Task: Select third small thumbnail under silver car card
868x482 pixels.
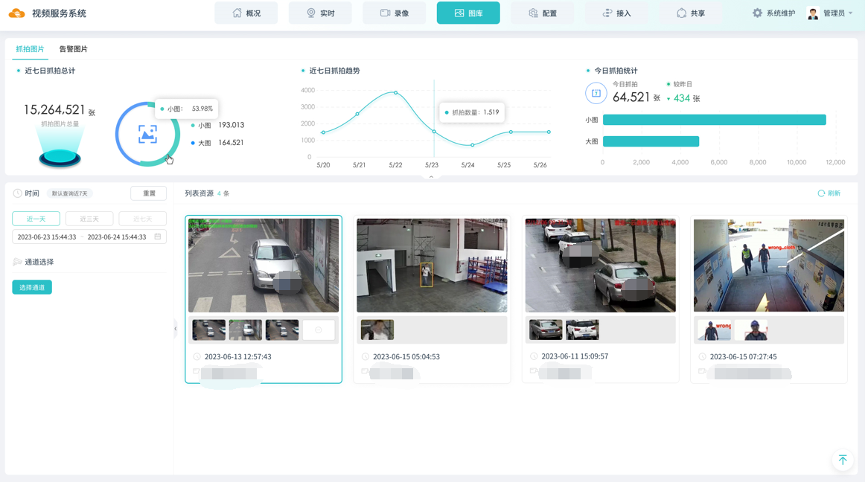Action: click(x=282, y=330)
